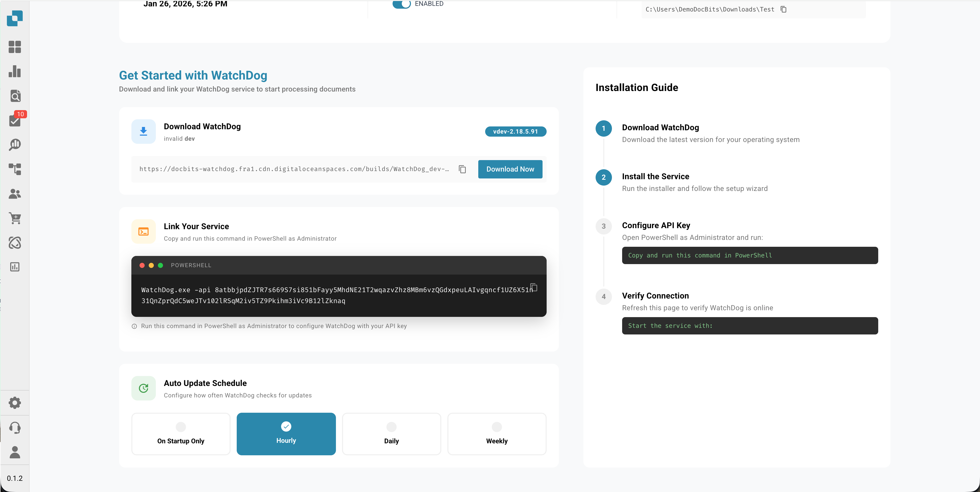
Task: Disable the ENABLED toggle
Action: [x=401, y=5]
